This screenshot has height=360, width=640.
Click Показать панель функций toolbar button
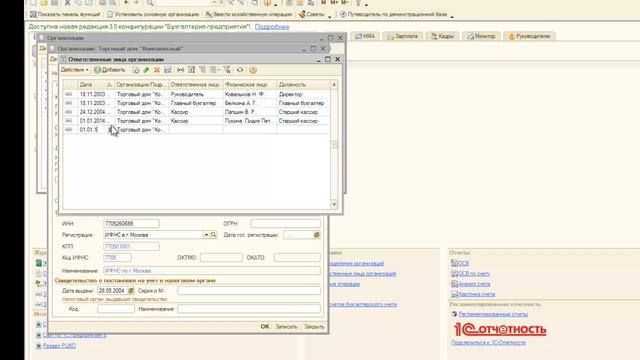(x=65, y=14)
